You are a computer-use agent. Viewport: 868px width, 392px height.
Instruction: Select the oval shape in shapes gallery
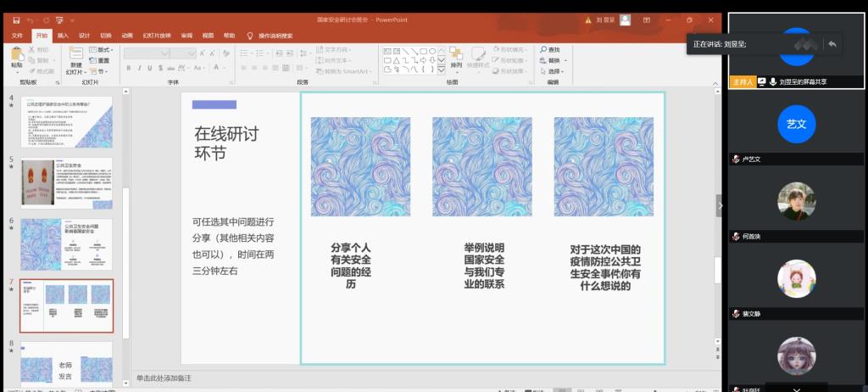point(432,51)
